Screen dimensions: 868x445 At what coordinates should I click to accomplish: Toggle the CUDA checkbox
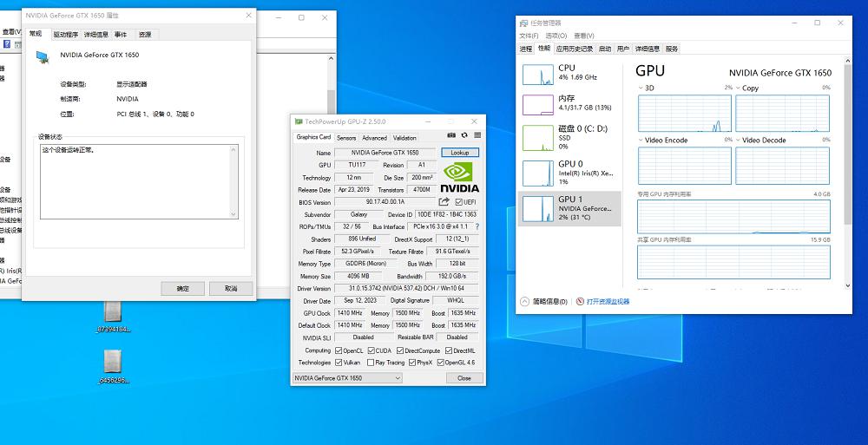(x=370, y=350)
